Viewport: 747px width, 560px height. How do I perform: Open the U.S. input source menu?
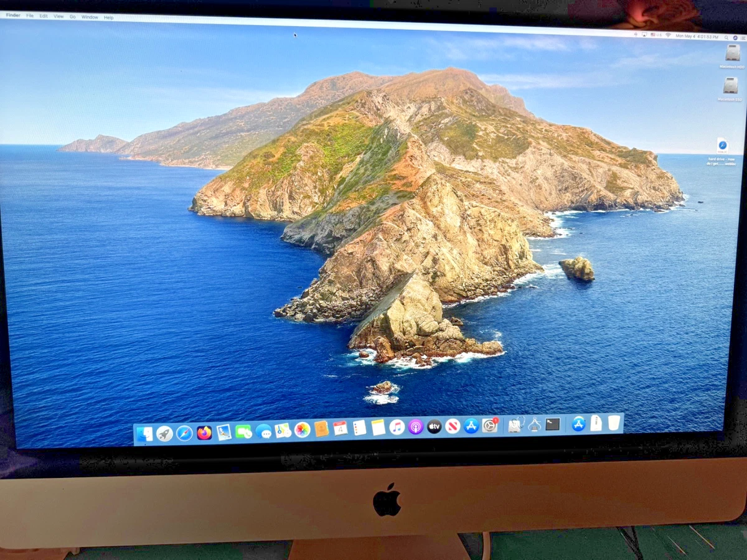[656, 35]
